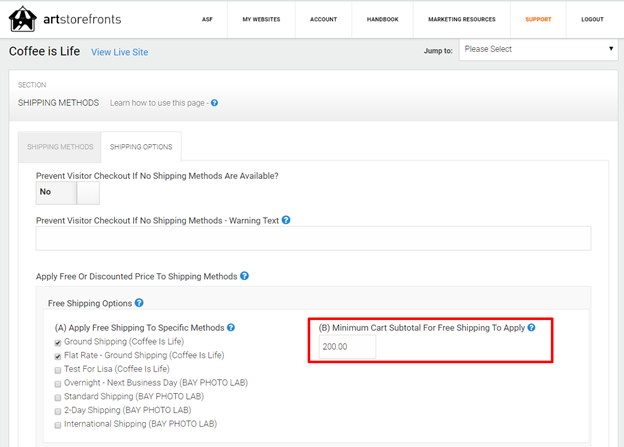Click help icon beside Minimum Cart Subtotal label

(x=531, y=327)
